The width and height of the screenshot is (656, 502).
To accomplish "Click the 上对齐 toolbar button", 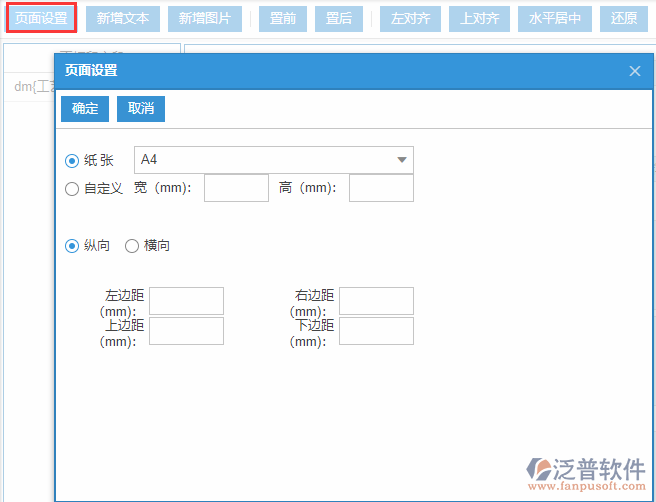I will pos(479,19).
